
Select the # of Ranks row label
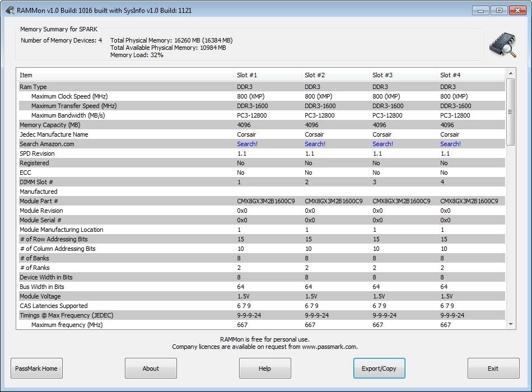35,268
